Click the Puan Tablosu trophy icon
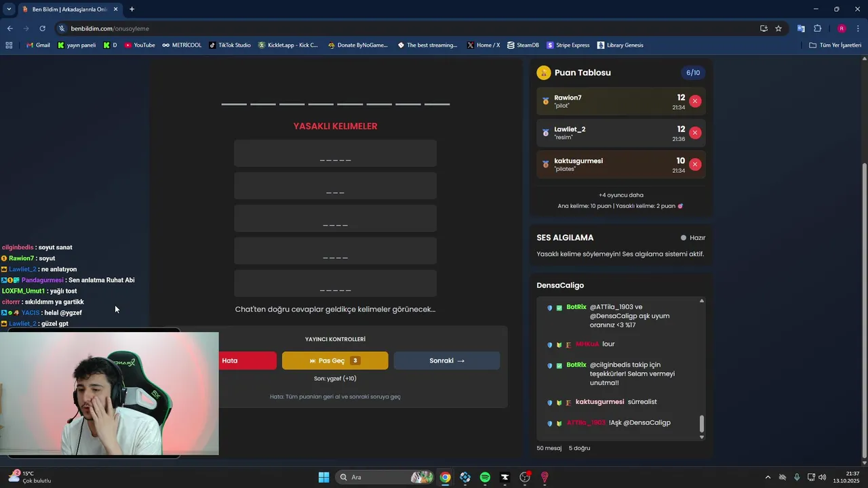The height and width of the screenshot is (488, 868). click(543, 73)
